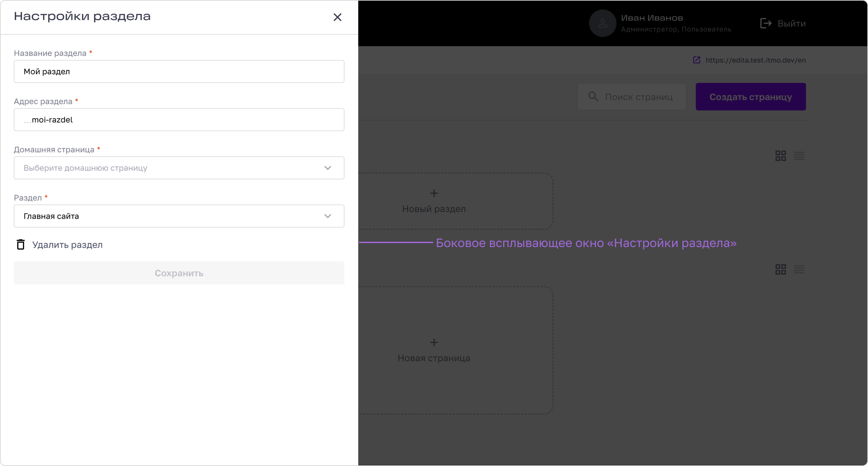Click chevron arrow in Домашняя страница field
868x466 pixels.
pos(328,168)
